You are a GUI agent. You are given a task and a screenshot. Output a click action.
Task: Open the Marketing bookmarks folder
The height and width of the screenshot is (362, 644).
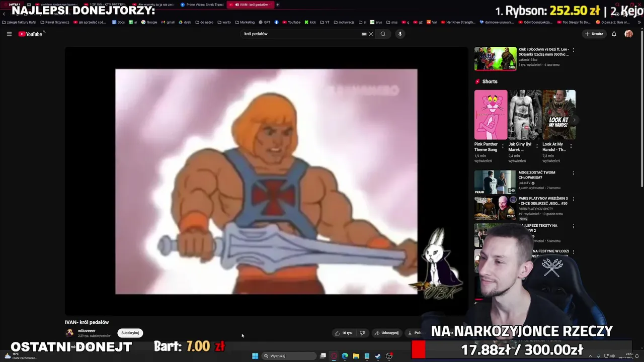[x=244, y=22]
